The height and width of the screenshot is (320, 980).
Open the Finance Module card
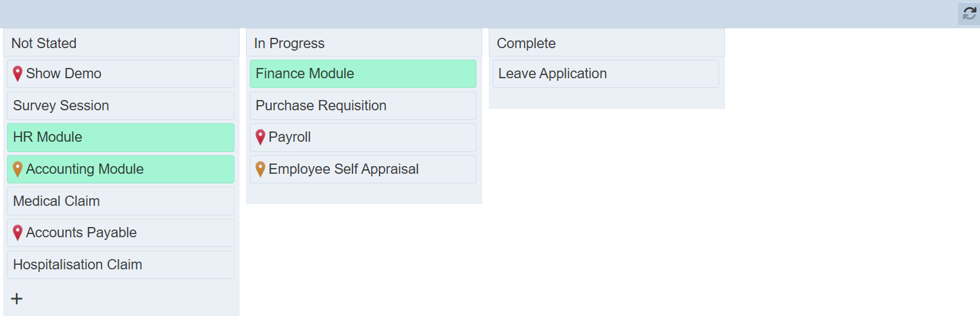(x=305, y=74)
